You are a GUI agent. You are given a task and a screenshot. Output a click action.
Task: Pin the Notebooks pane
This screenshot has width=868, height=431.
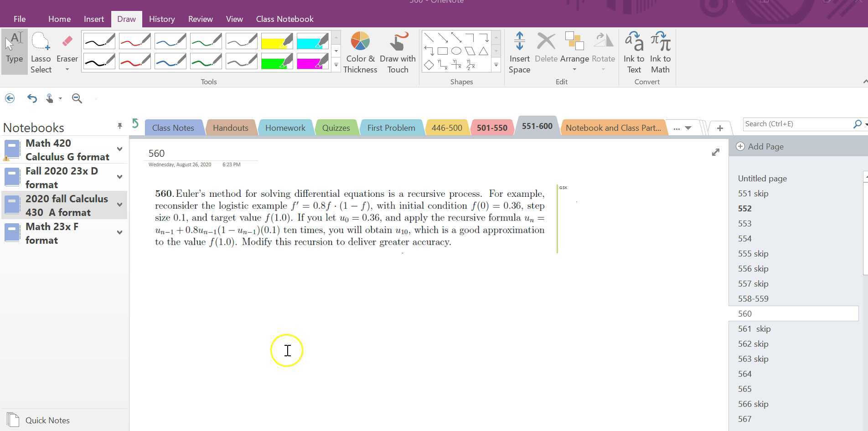click(x=120, y=126)
